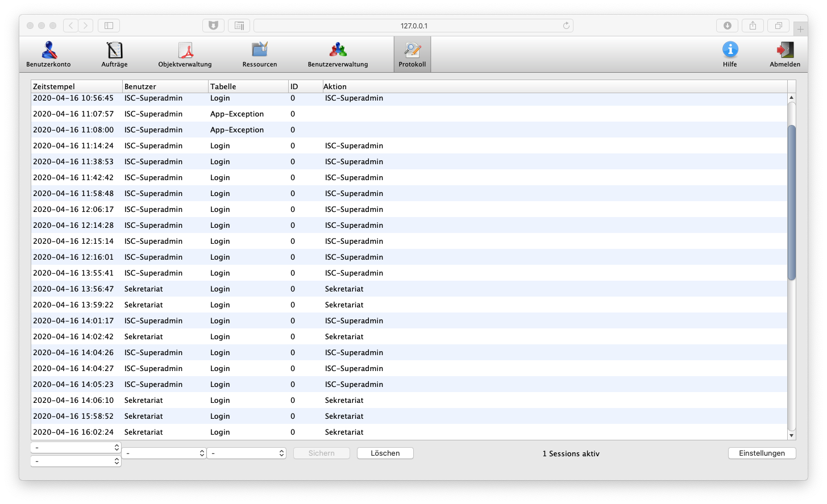Select the log entry 2020-04-16 14:01:17
Screen dimensions: 827x504
click(409, 320)
